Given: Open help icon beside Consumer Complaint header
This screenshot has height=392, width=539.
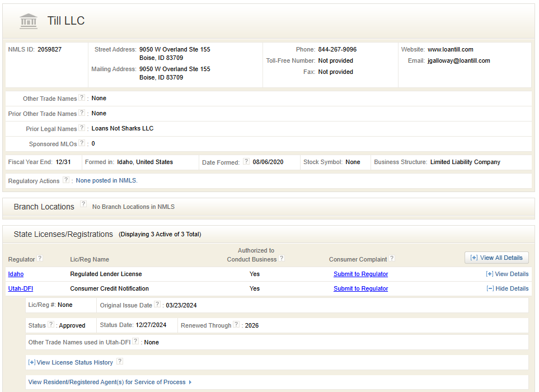Looking at the screenshot, I should [x=392, y=258].
